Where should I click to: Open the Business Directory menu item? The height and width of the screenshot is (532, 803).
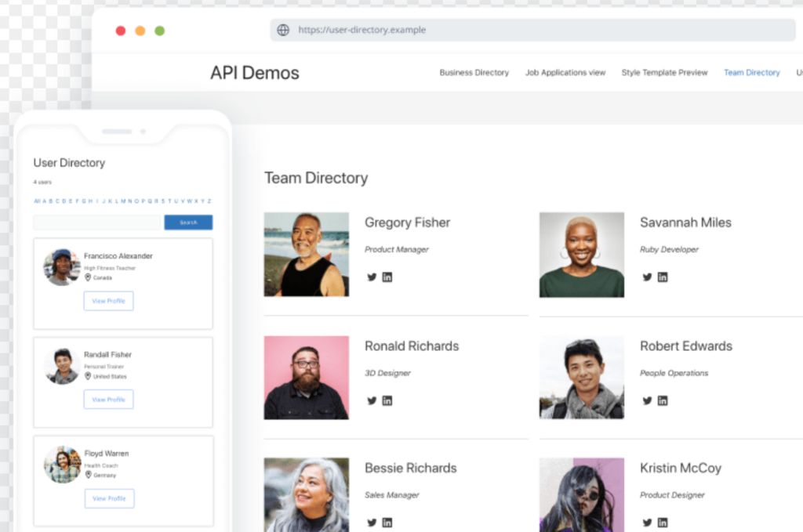[474, 73]
